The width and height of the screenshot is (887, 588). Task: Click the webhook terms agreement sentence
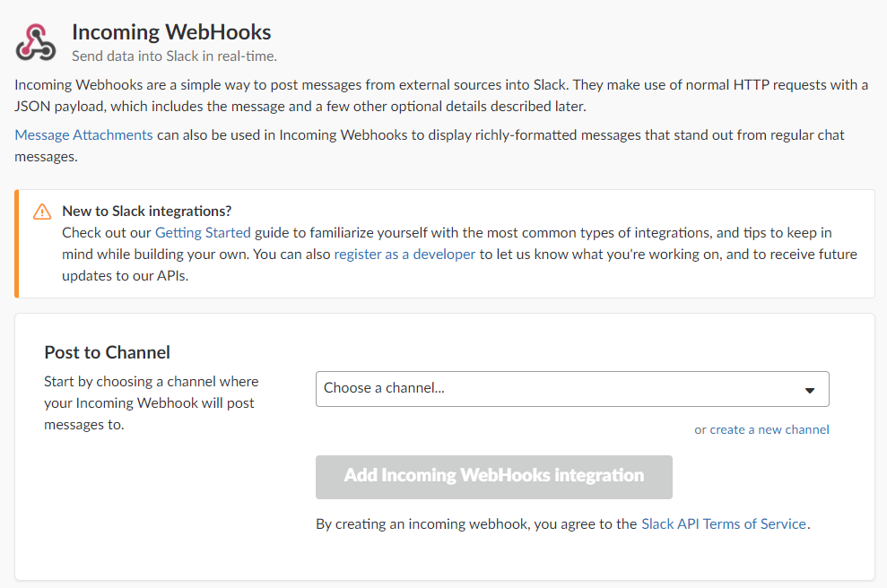coord(563,524)
